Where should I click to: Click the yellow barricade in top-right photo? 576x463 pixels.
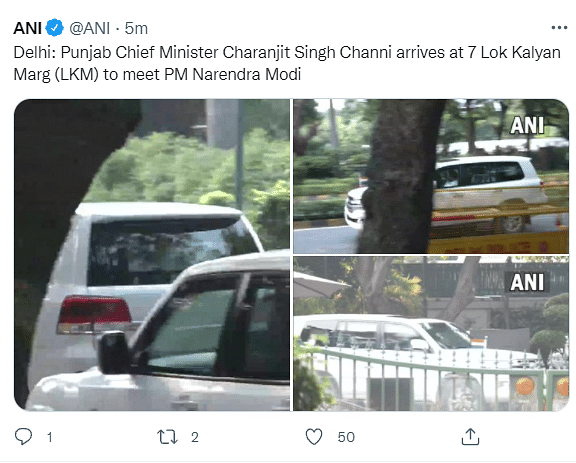point(500,235)
